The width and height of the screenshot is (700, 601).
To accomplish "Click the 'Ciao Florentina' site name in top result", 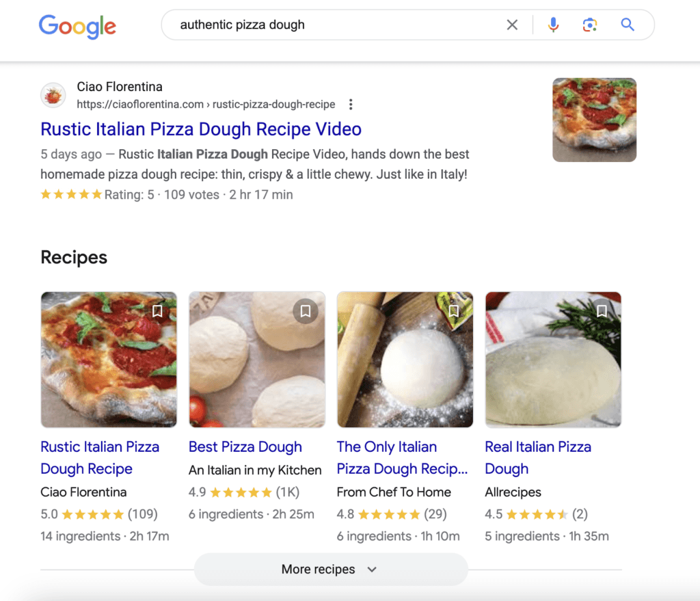I will (x=120, y=87).
